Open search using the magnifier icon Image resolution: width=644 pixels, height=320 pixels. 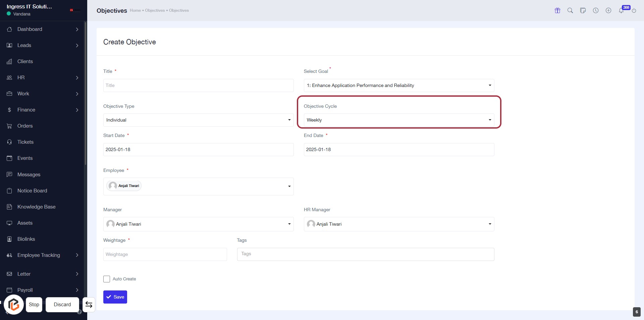[570, 10]
